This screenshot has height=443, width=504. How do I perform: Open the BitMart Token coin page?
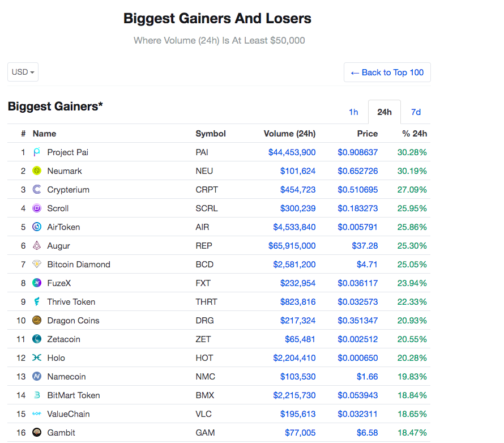[x=74, y=395]
